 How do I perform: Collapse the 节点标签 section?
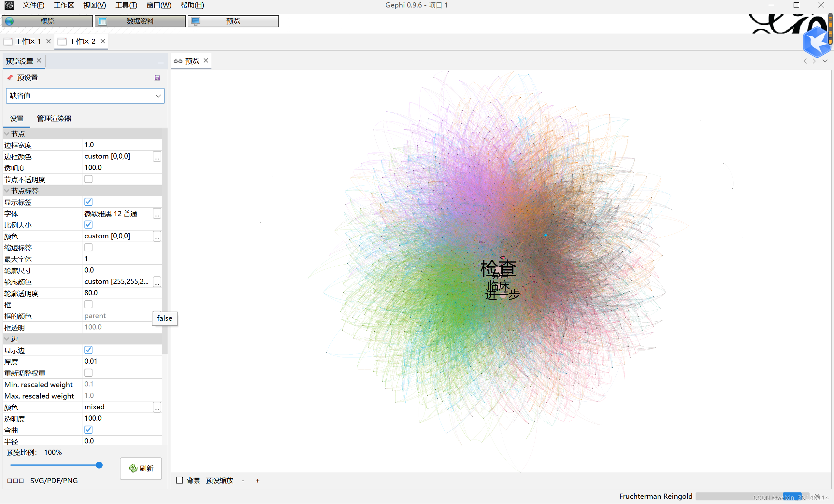click(x=7, y=191)
